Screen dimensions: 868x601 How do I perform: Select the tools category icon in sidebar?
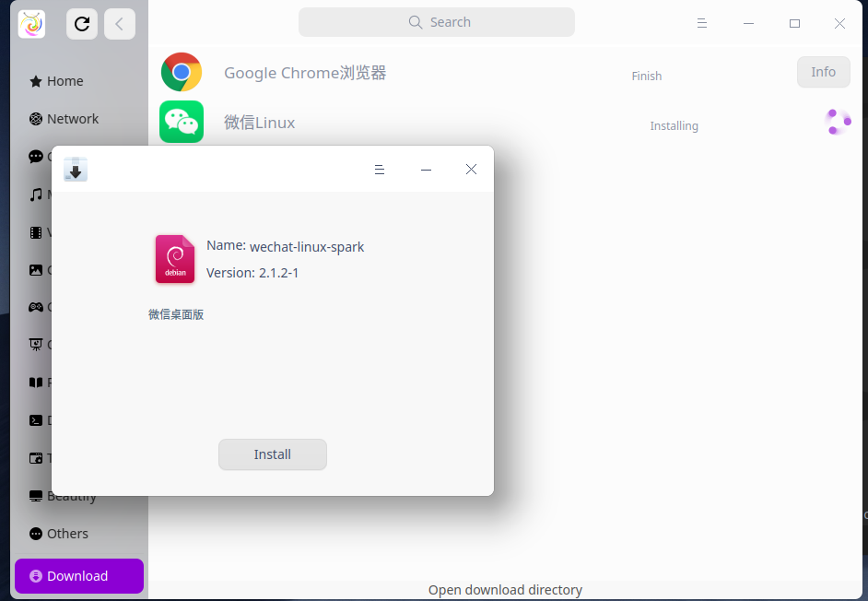click(36, 458)
